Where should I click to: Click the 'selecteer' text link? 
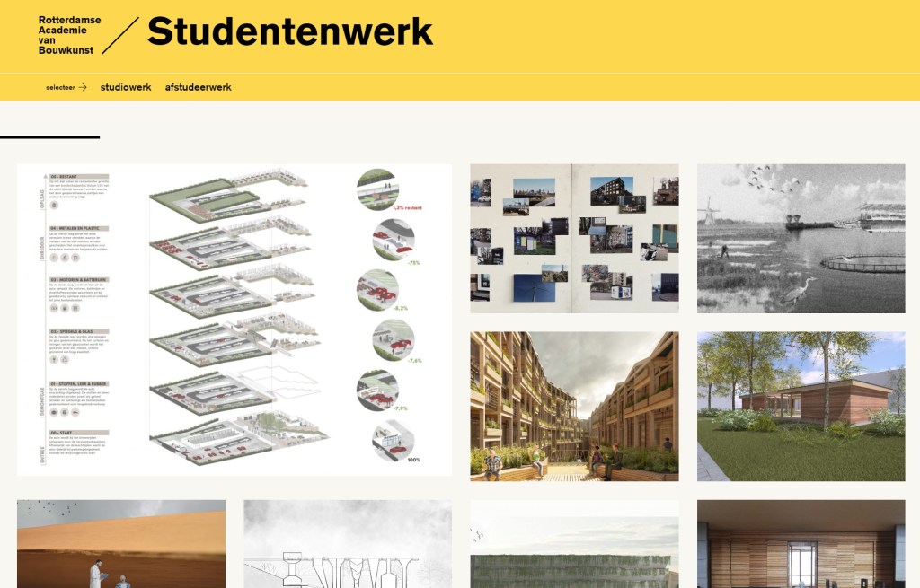tap(59, 87)
